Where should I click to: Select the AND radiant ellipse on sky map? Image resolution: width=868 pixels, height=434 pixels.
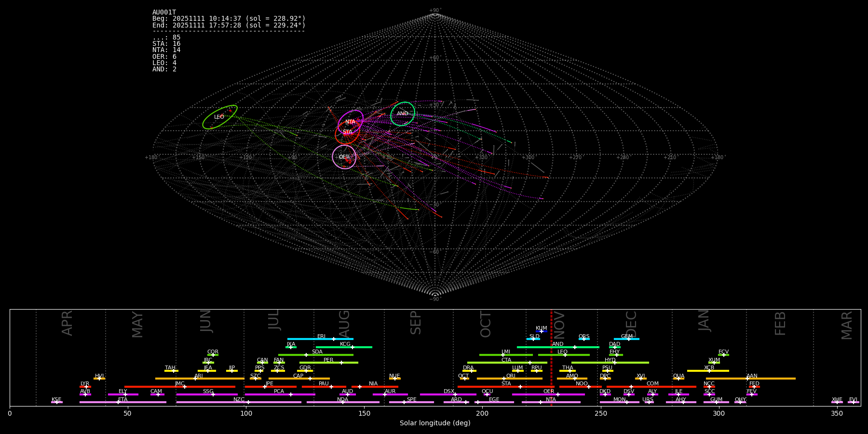point(403,114)
